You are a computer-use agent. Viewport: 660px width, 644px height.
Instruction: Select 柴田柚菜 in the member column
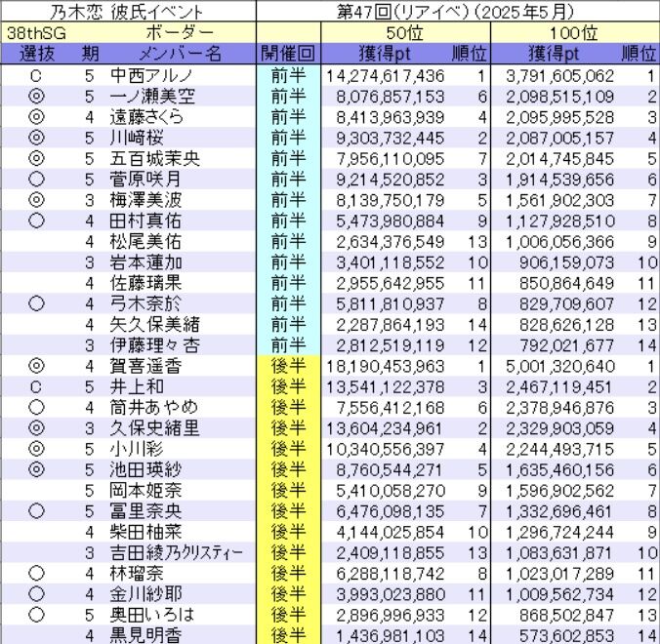point(145,532)
